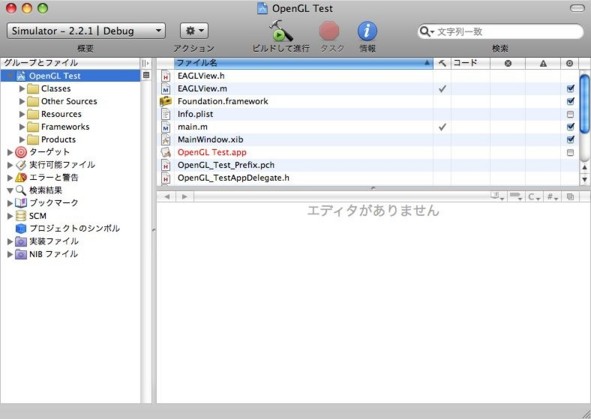The height and width of the screenshot is (419, 591).
Task: Click the file list vertical scrollbar thumb
Action: 585,104
